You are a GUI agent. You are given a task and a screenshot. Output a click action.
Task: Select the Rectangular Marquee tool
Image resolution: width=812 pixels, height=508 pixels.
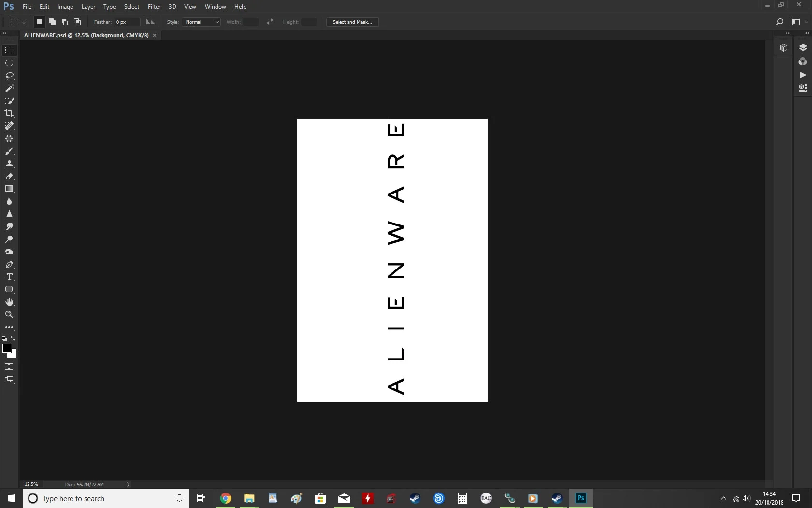coord(9,50)
